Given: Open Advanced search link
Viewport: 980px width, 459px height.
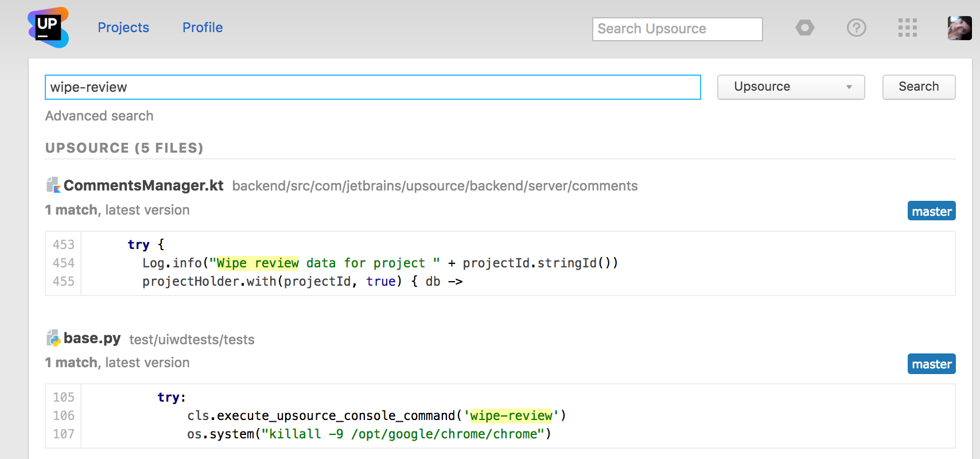Looking at the screenshot, I should pos(99,116).
